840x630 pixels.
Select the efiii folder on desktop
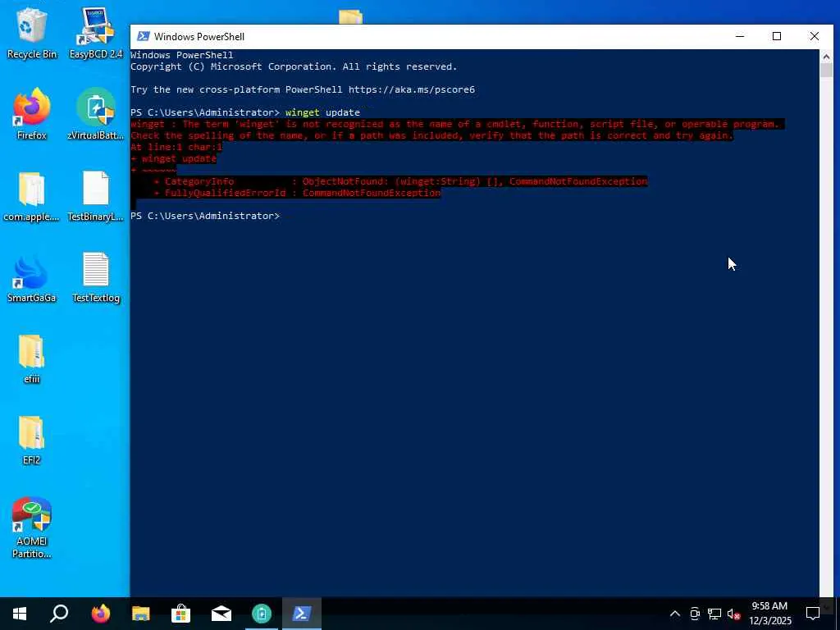coord(32,359)
